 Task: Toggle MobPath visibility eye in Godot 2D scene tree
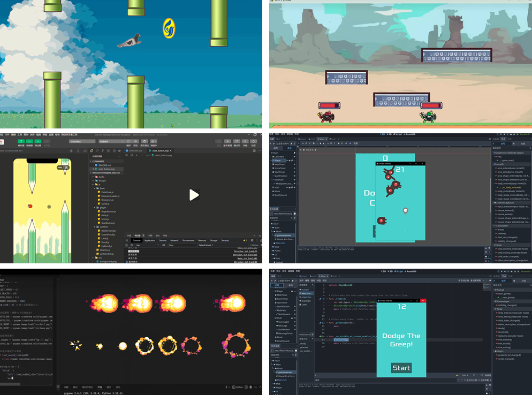pos(294,180)
